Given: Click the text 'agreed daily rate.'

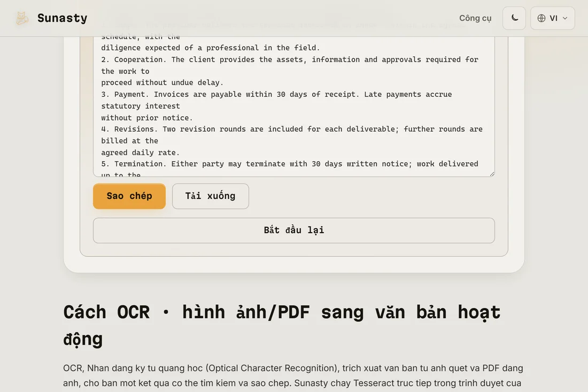Looking at the screenshot, I should click(x=140, y=152).
